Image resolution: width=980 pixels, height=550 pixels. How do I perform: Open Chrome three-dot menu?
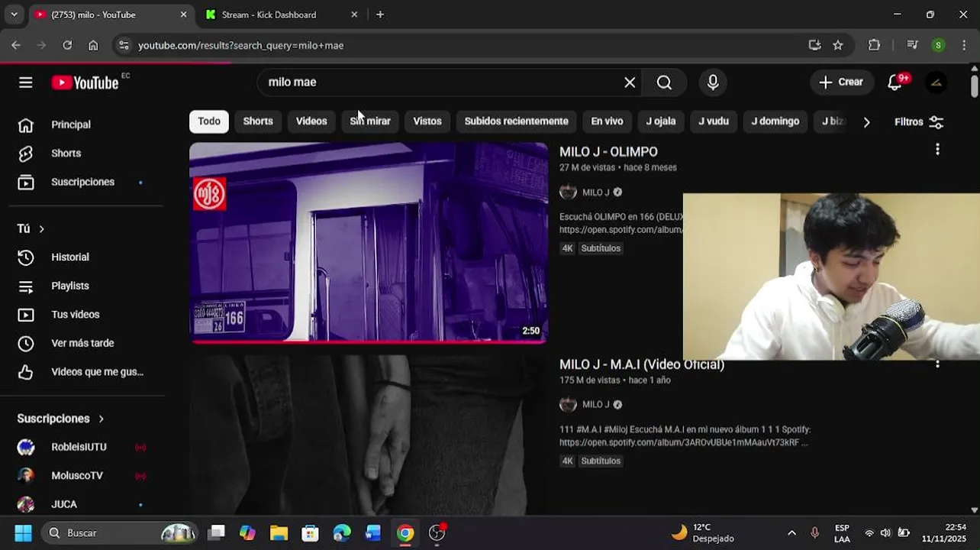pos(965,45)
